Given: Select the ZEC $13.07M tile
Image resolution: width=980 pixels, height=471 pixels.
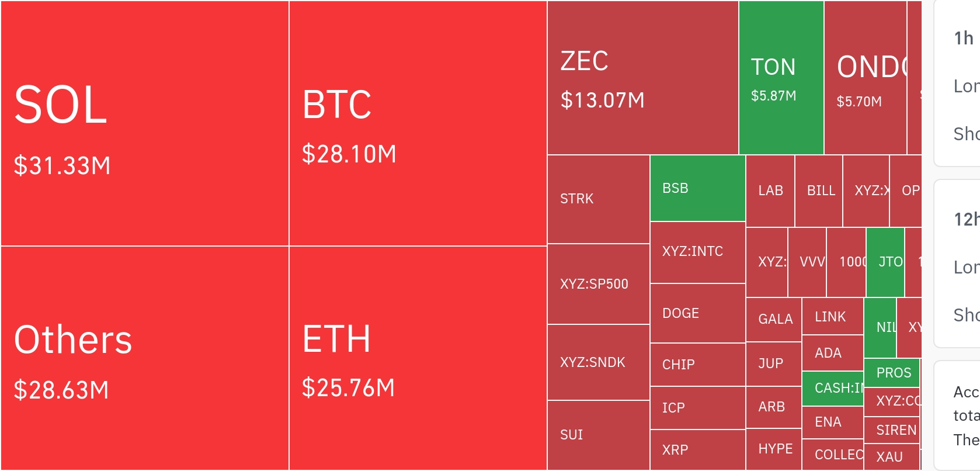Looking at the screenshot, I should tap(643, 78).
